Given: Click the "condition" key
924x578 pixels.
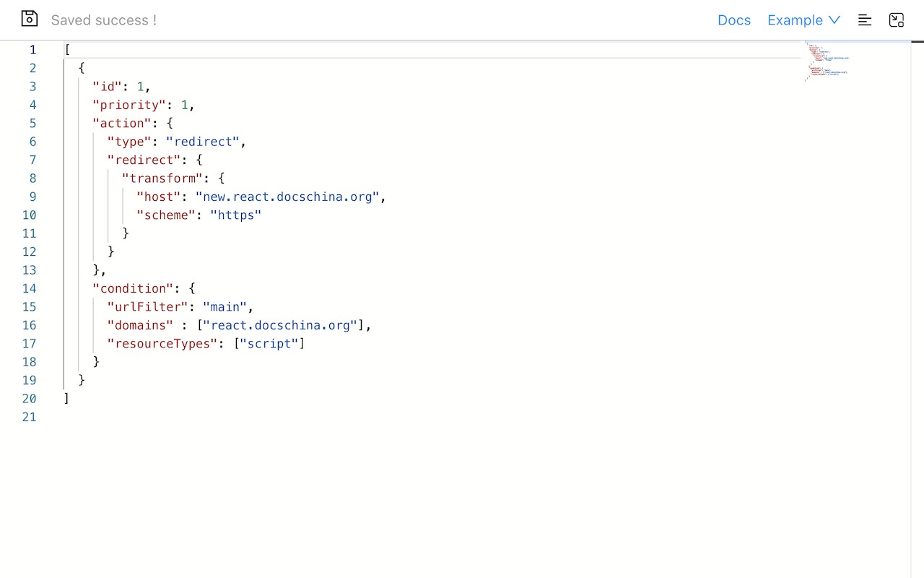Looking at the screenshot, I should [x=134, y=288].
